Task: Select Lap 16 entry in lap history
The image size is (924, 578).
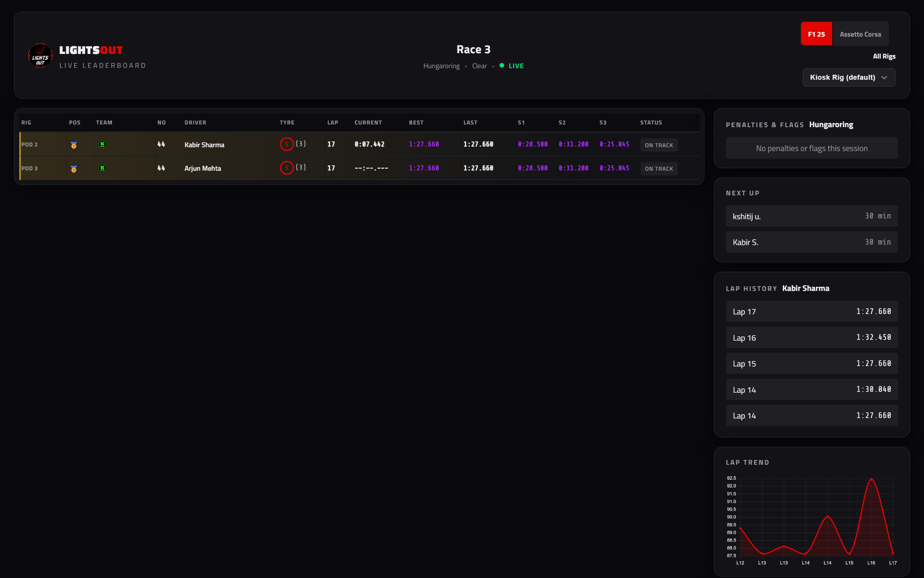Action: click(812, 338)
